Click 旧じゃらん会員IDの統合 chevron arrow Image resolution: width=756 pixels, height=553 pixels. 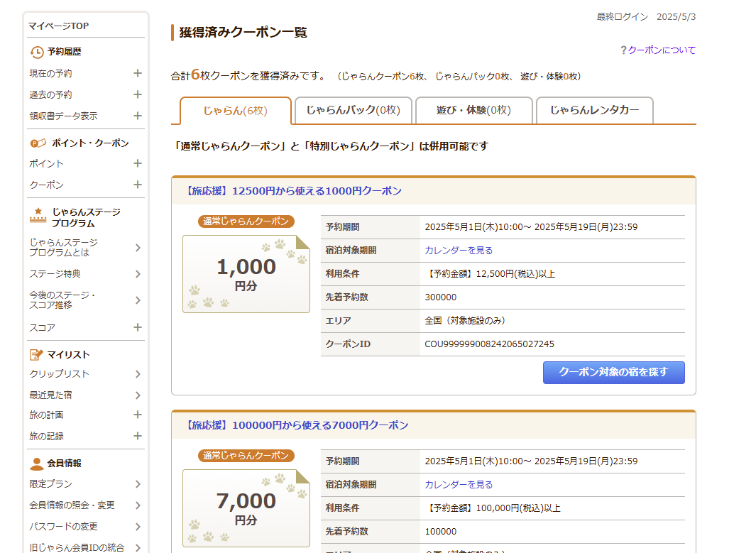click(x=138, y=548)
